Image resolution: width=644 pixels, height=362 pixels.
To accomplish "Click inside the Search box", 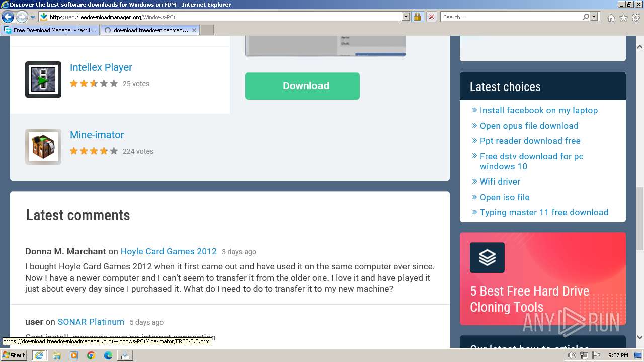I will pos(511,17).
